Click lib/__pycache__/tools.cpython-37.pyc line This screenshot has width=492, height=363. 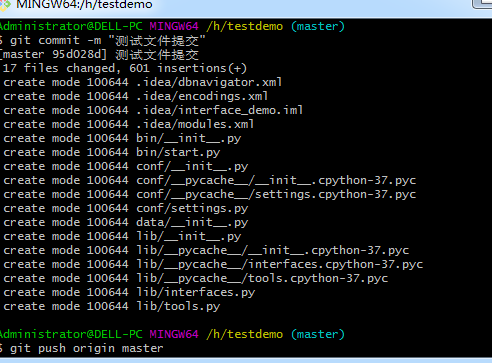[x=196, y=279]
